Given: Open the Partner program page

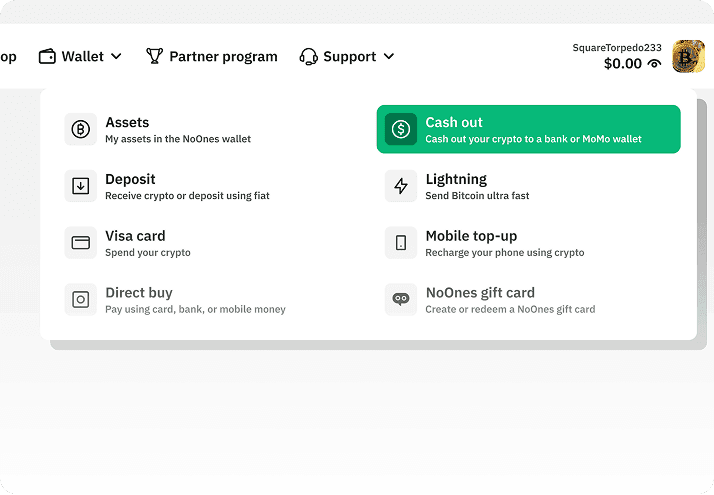Looking at the screenshot, I should [223, 57].
